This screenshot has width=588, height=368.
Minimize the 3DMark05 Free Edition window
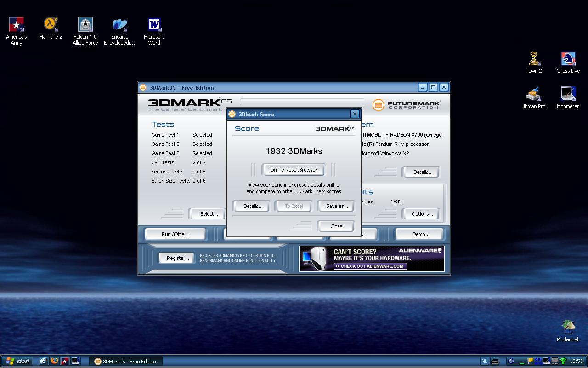coord(423,87)
